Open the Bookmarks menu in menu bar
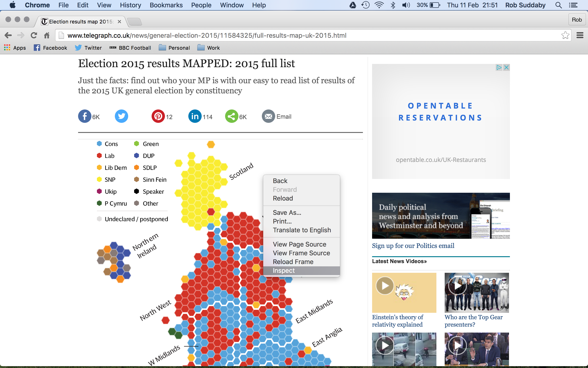 [x=166, y=5]
